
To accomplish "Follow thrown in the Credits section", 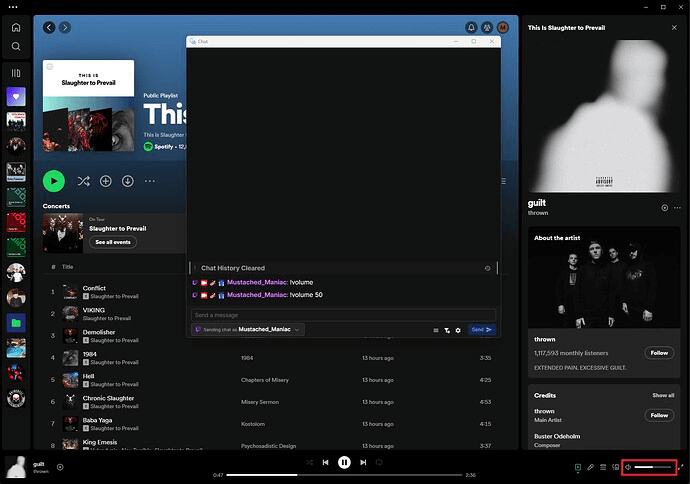I will [659, 415].
